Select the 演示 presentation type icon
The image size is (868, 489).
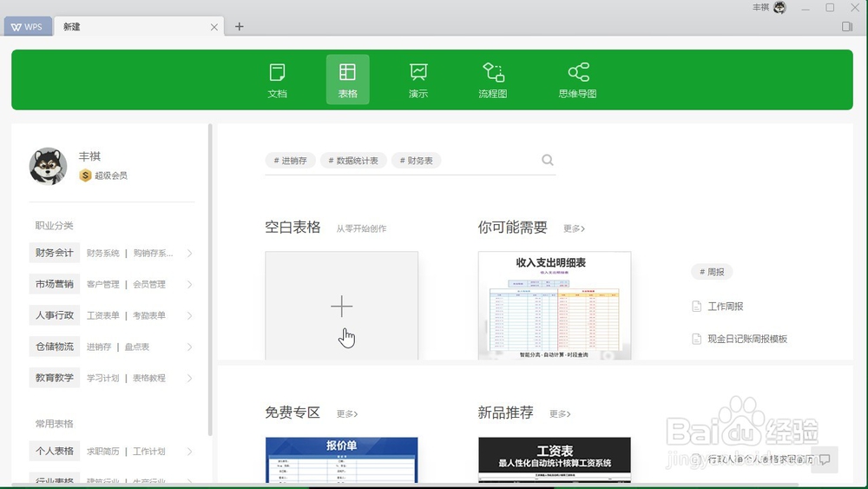pos(418,80)
